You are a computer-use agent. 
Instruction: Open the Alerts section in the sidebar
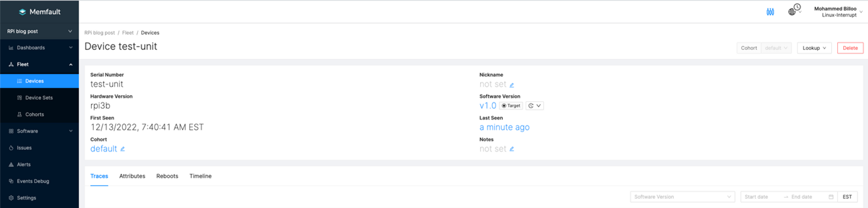tap(24, 165)
